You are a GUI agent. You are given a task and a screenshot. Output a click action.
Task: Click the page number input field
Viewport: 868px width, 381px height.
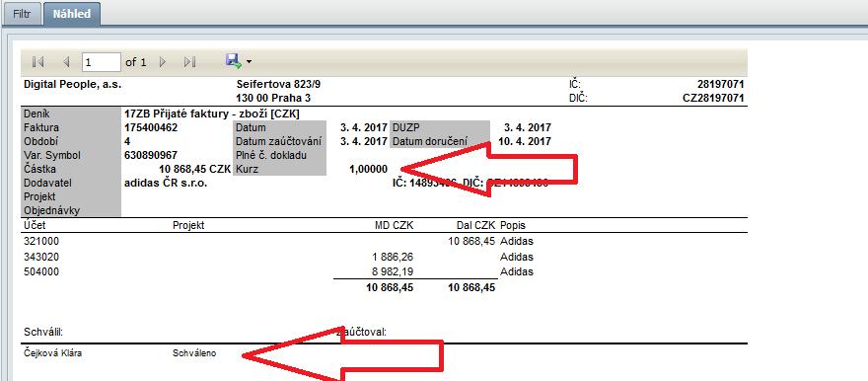(x=102, y=62)
